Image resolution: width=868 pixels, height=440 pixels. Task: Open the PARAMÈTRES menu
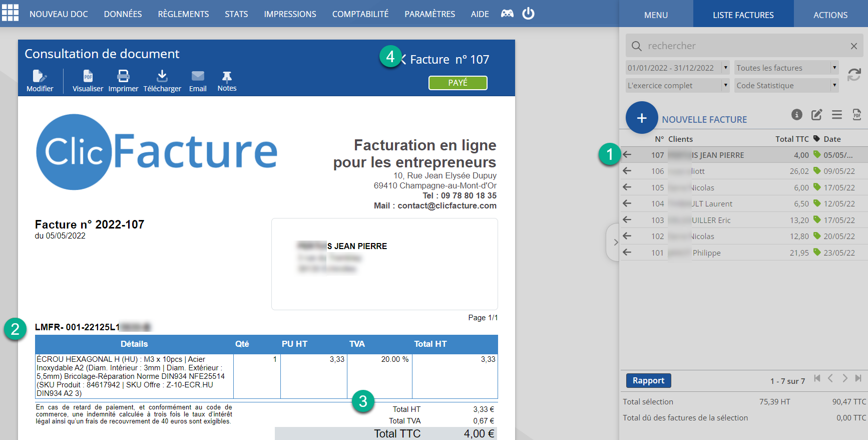[x=430, y=14]
